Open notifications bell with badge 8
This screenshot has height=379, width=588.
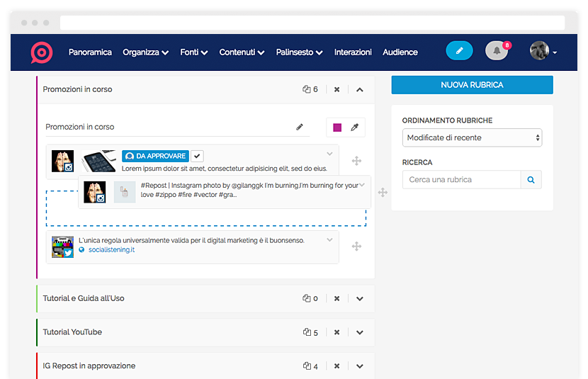pyautogui.click(x=497, y=50)
